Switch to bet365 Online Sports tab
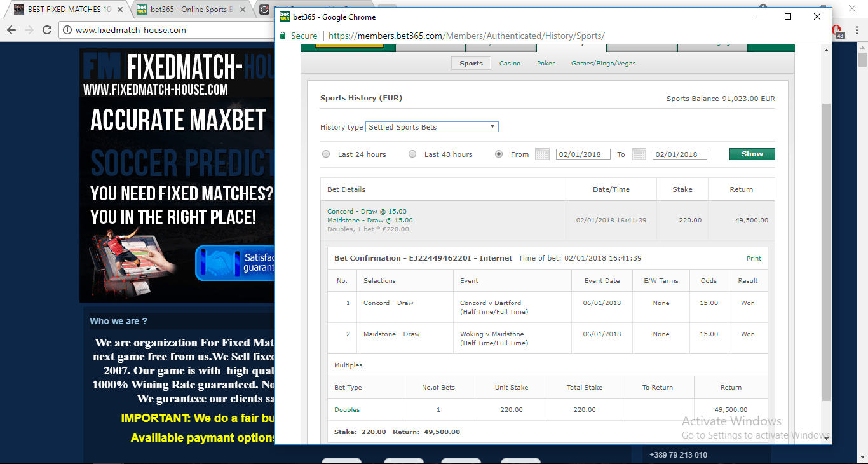The height and width of the screenshot is (464, 868). tap(192, 10)
